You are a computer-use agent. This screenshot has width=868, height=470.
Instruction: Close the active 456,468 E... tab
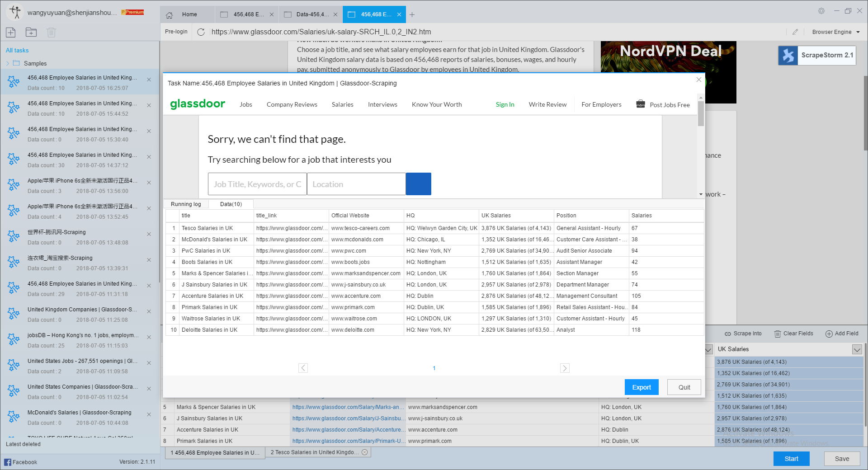tap(399, 14)
